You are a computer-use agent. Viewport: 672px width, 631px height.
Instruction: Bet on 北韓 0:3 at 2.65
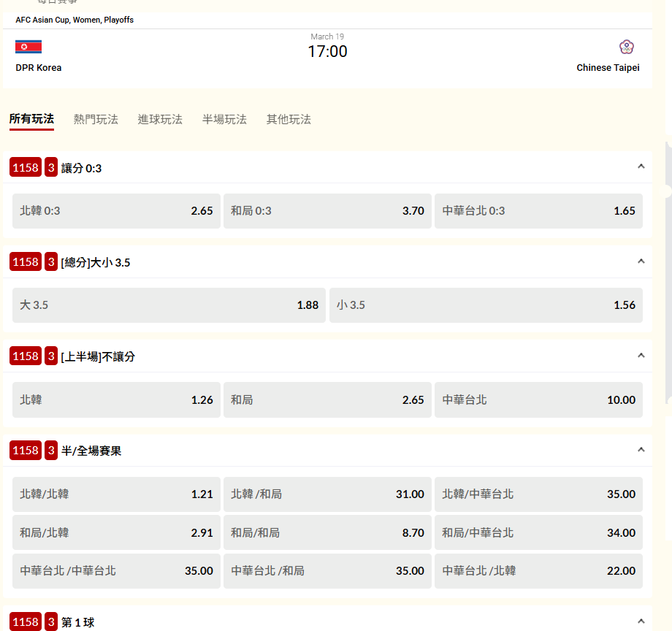click(116, 211)
